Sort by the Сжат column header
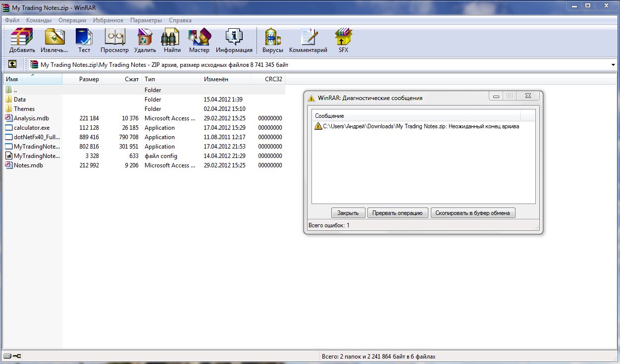620x364 pixels. [122, 79]
